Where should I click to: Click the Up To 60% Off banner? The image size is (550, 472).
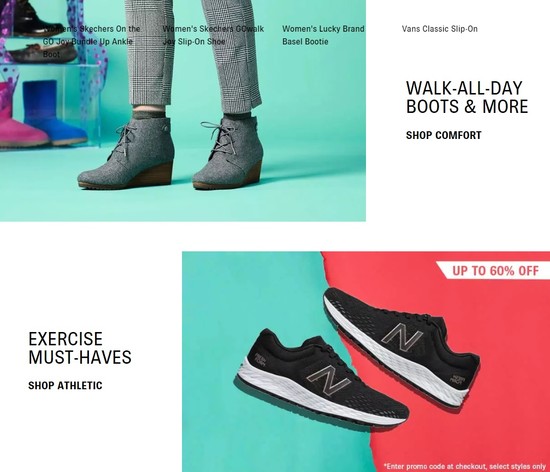[x=493, y=270]
